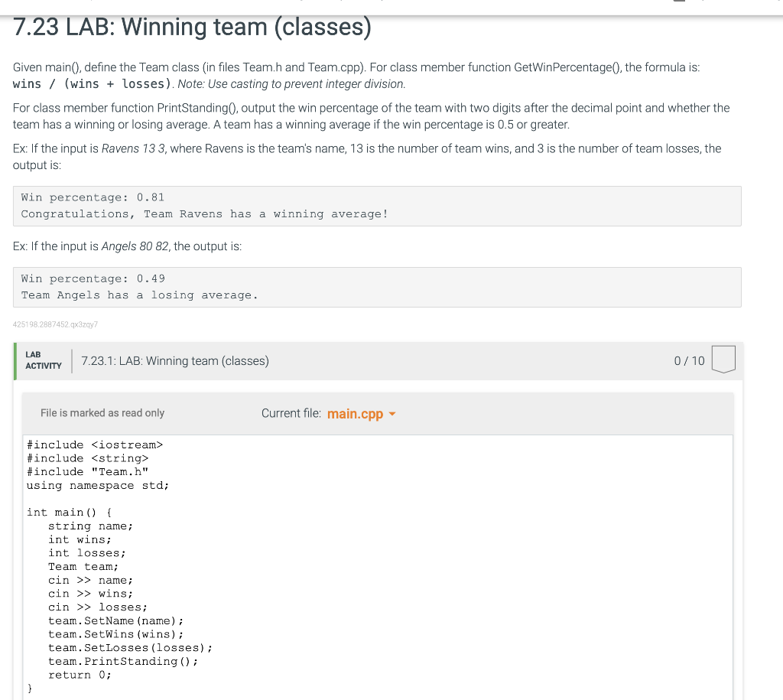Click the bookmark flag icon next to 0/10
Viewport: 783px width, 700px height.
[723, 360]
